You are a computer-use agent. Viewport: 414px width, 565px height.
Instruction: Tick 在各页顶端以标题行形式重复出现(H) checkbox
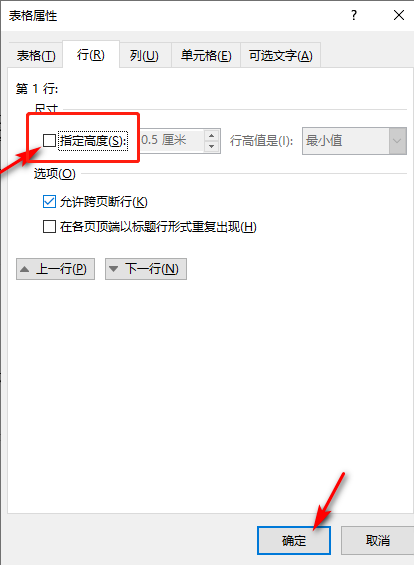click(49, 227)
